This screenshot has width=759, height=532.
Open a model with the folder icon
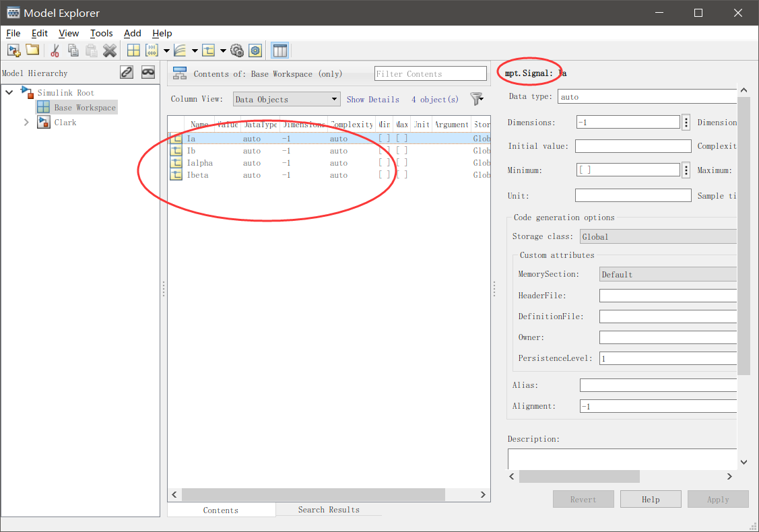click(32, 50)
